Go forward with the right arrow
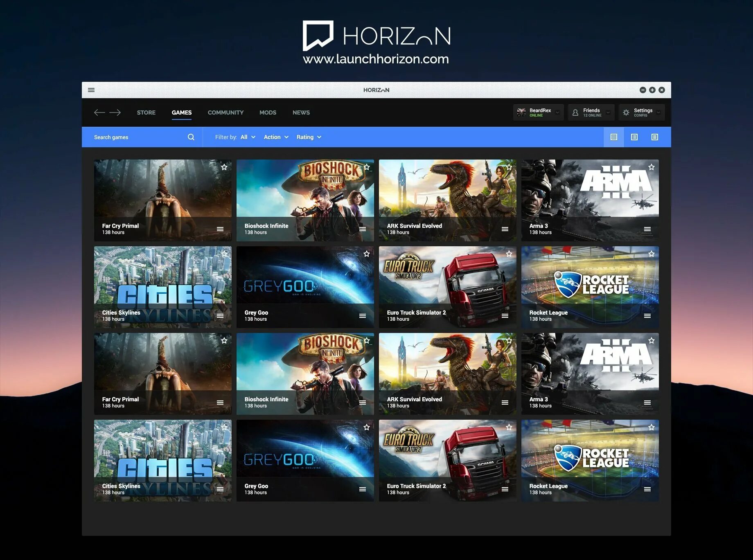This screenshot has width=753, height=560. [115, 112]
